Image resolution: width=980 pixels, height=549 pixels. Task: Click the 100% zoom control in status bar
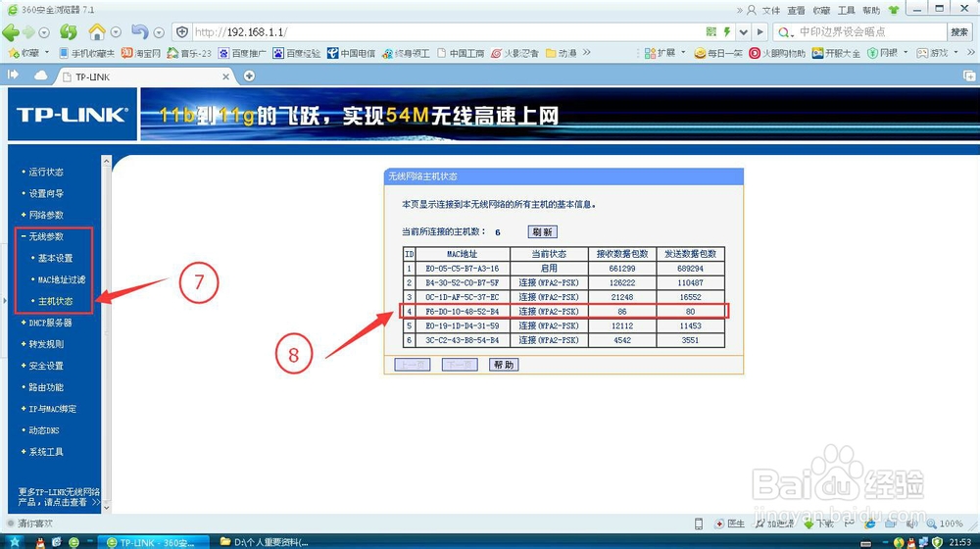945,524
